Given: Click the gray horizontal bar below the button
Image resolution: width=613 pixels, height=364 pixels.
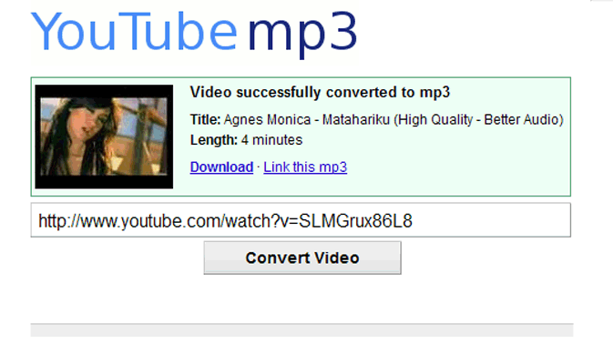Looking at the screenshot, I should tap(301, 329).
